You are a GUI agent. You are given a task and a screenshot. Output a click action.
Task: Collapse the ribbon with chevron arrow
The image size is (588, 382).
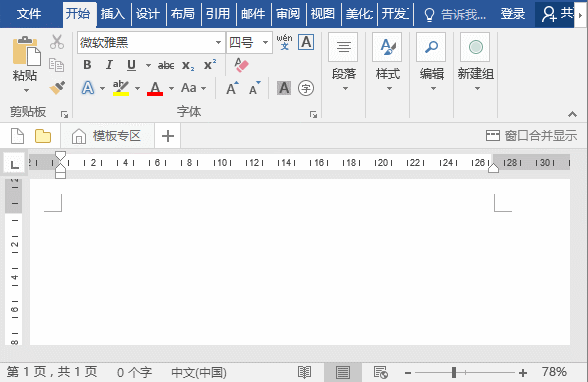pyautogui.click(x=572, y=114)
